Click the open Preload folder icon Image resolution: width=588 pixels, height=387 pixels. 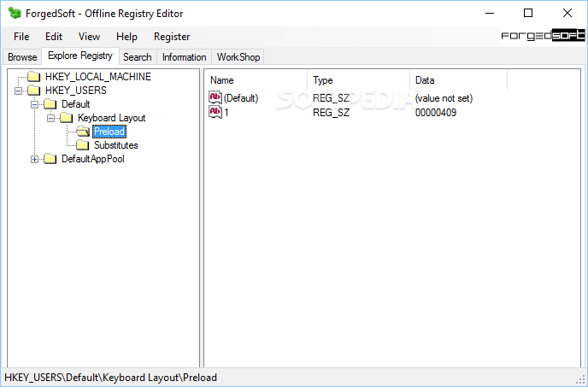click(83, 132)
